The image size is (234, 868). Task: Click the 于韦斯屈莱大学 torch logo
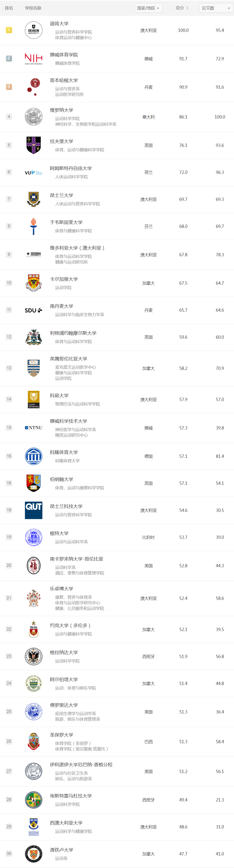34,226
